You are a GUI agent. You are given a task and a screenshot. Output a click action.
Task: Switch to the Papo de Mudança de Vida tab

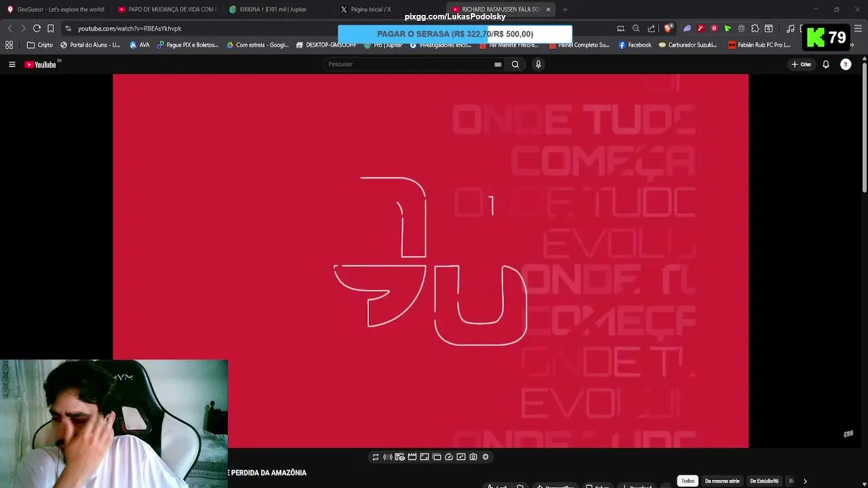click(x=167, y=9)
